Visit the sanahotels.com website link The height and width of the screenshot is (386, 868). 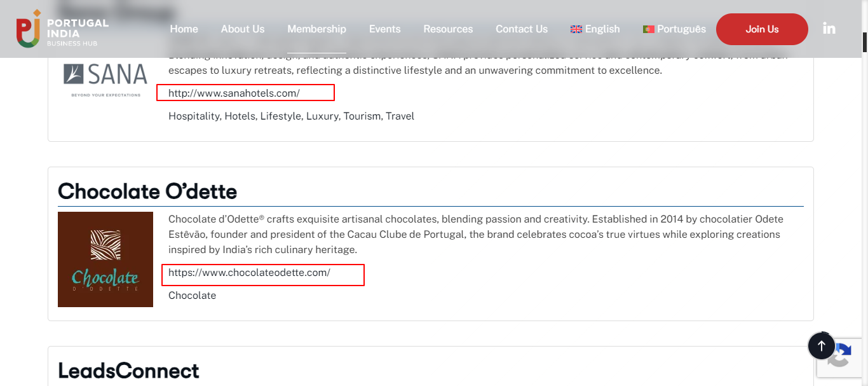coord(234,93)
